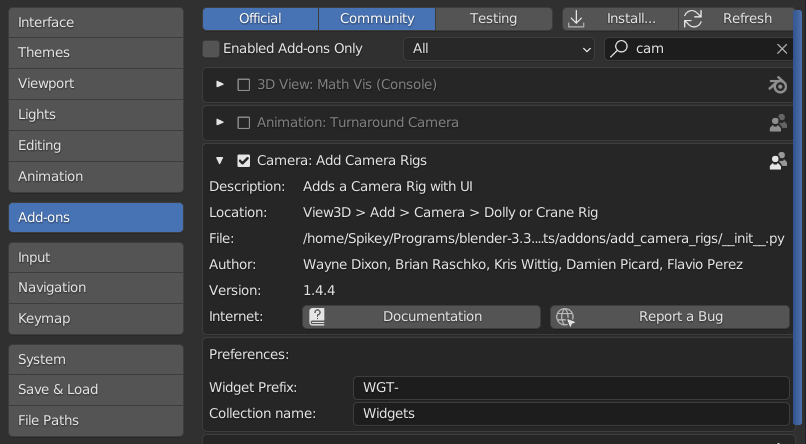Expand the 3D View: Math Vis entry
Screen dimensions: 806x444
[x=219, y=84]
